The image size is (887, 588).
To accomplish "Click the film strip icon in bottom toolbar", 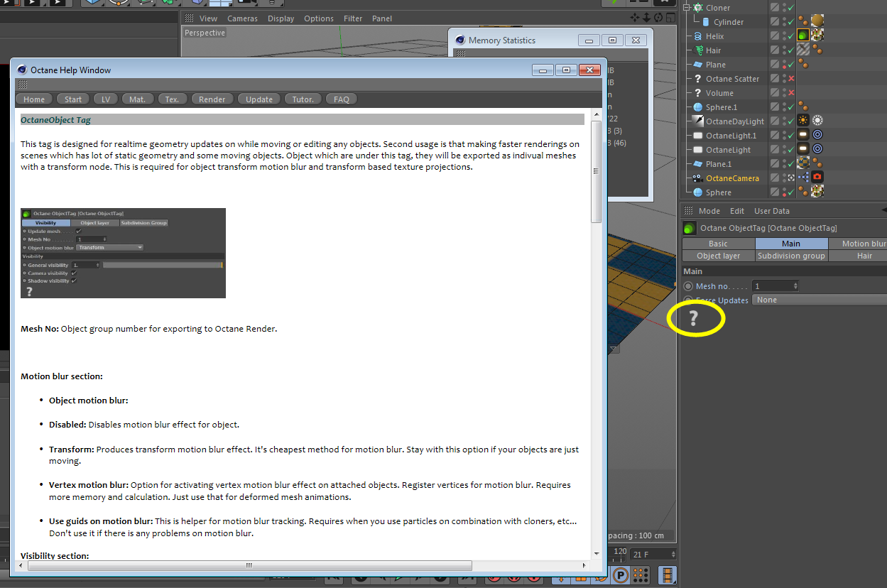I will pyautogui.click(x=668, y=575).
